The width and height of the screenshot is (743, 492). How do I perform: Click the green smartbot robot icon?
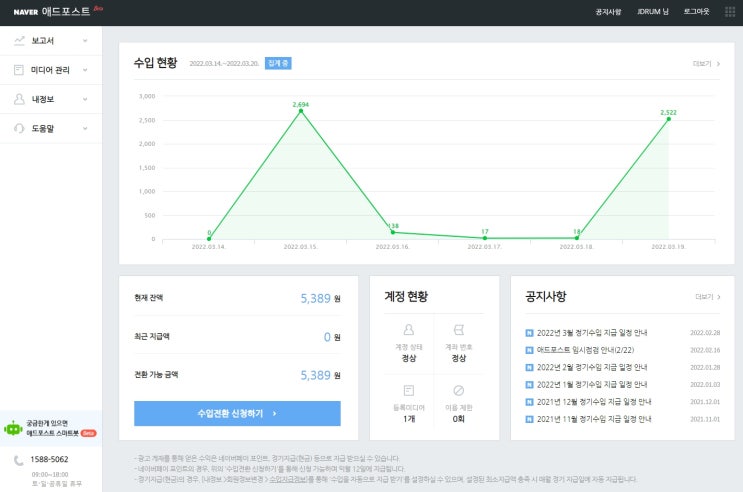(13, 428)
